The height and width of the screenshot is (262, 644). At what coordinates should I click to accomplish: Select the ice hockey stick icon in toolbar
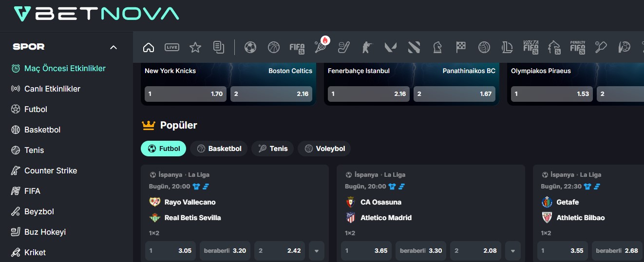pos(344,47)
